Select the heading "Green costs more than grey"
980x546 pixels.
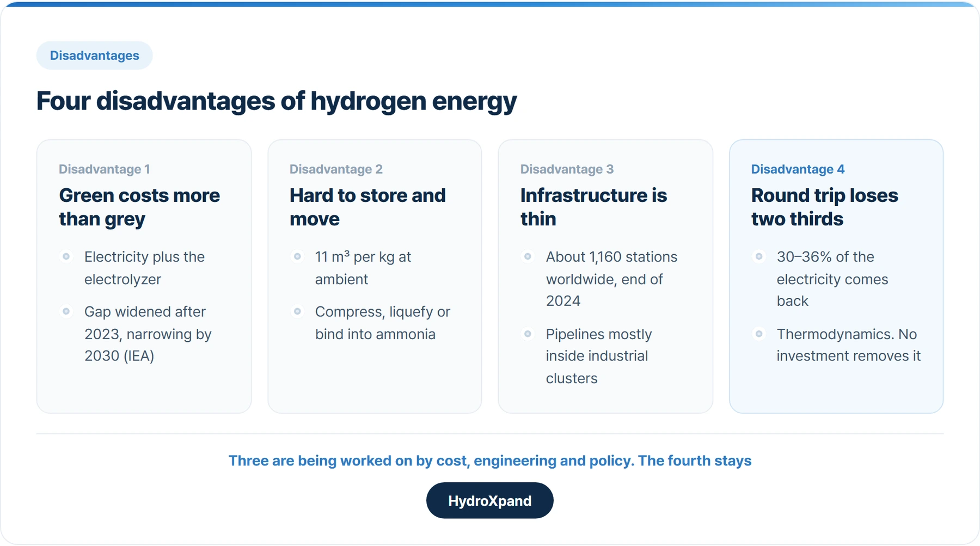point(139,207)
